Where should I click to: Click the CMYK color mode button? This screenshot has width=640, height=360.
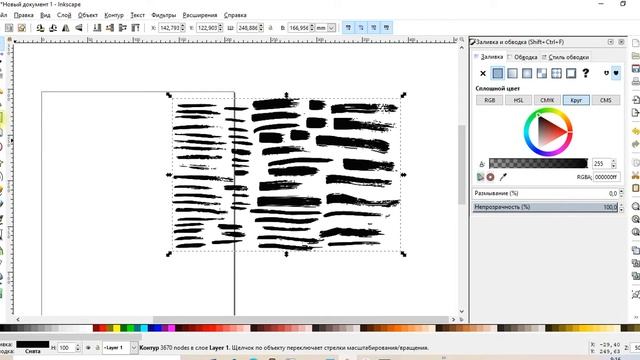(547, 100)
